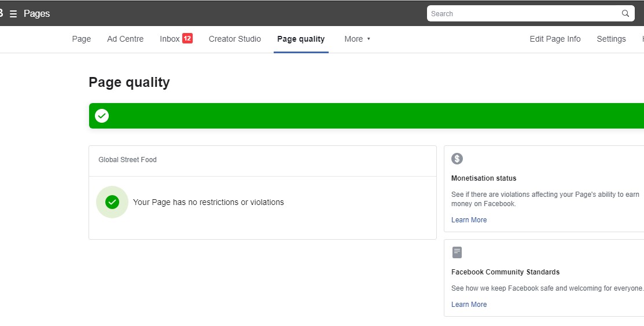This screenshot has height=326, width=644.
Task: Switch to Creator Studio tab
Action: [x=234, y=39]
